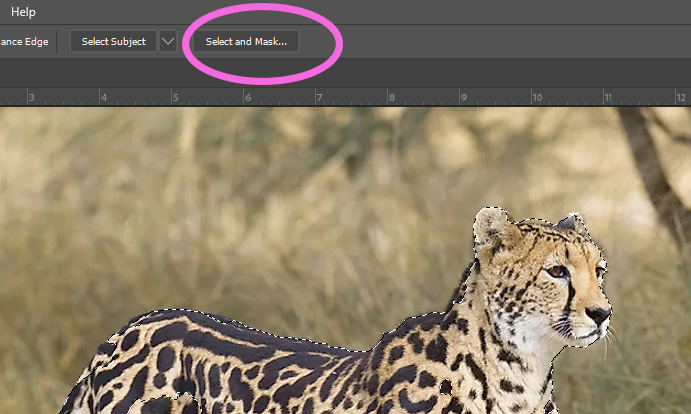Open the Help menu
Screen dimensions: 691x414
click(x=23, y=12)
